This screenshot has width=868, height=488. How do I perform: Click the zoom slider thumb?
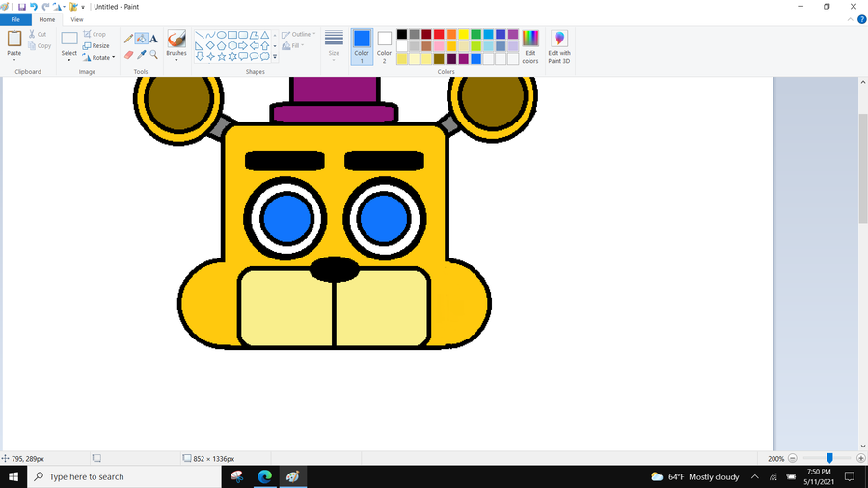[829, 458]
